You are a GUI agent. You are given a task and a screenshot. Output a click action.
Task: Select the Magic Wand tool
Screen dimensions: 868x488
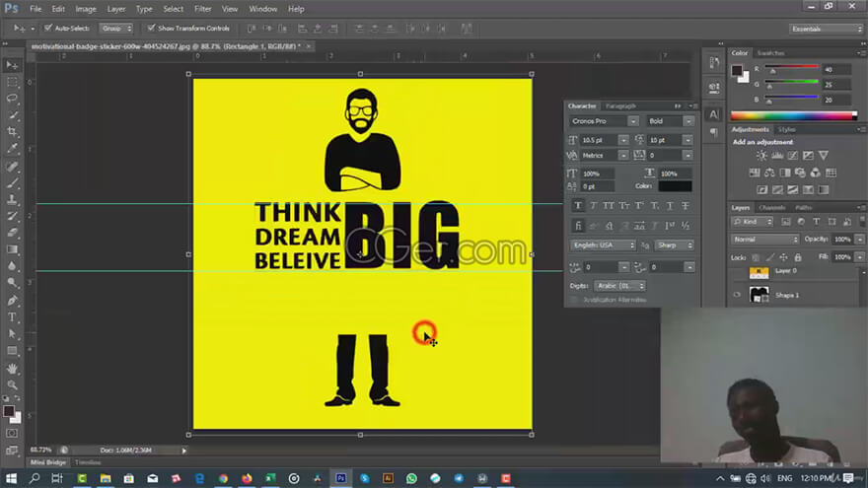12,115
